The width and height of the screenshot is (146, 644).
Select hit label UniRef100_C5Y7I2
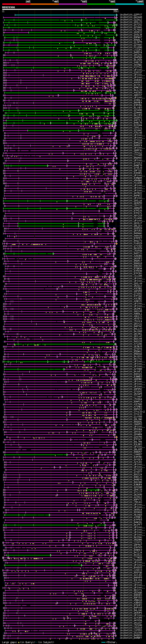131,206
